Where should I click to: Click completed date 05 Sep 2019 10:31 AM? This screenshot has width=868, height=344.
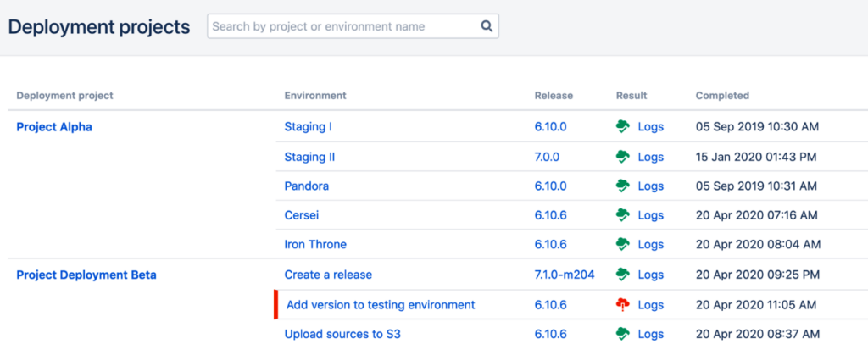[x=756, y=186]
